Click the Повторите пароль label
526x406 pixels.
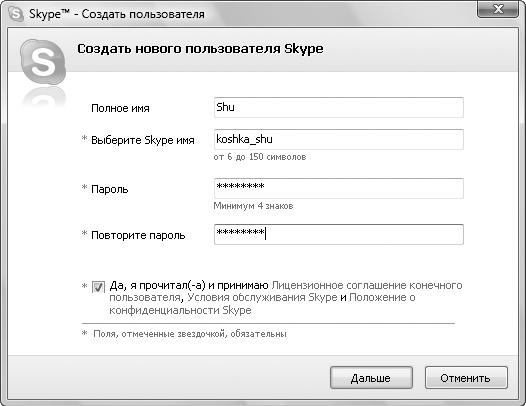coord(138,235)
